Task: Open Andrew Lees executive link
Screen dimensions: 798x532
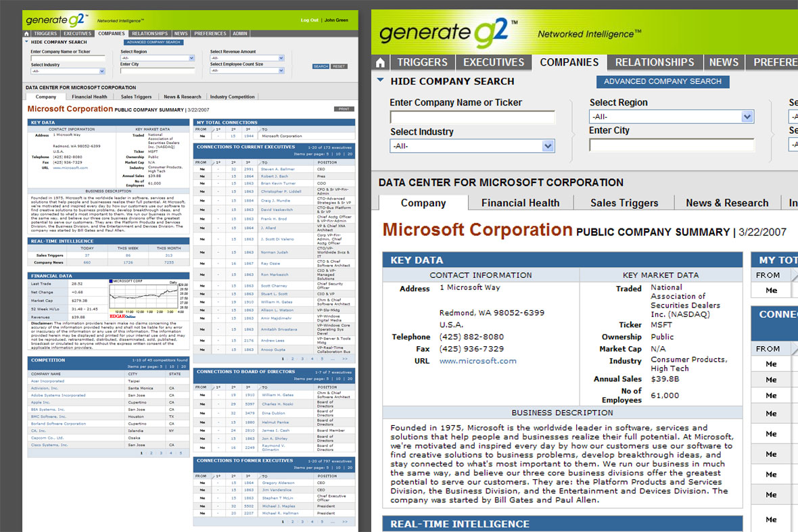Action: (273, 341)
